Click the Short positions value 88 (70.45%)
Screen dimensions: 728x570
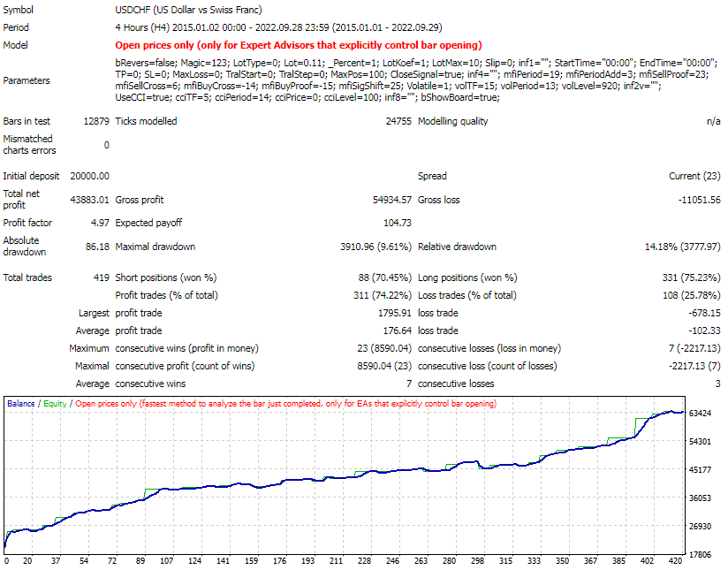click(384, 277)
